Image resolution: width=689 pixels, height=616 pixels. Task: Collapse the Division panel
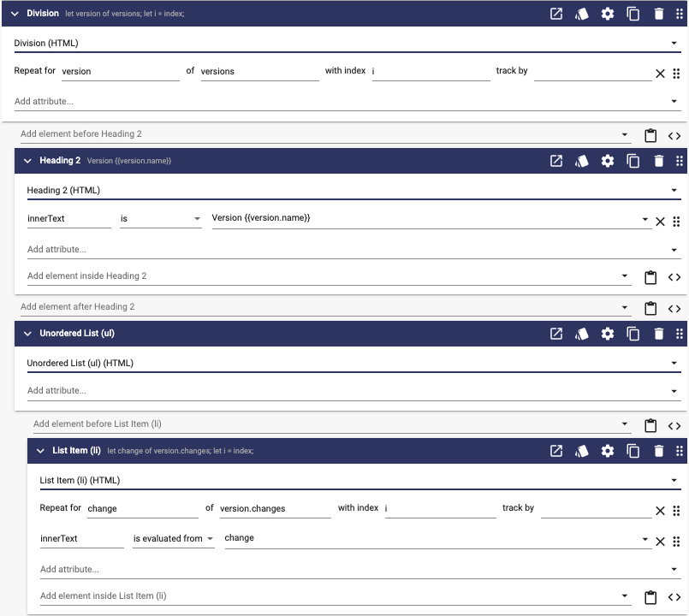tap(15, 14)
